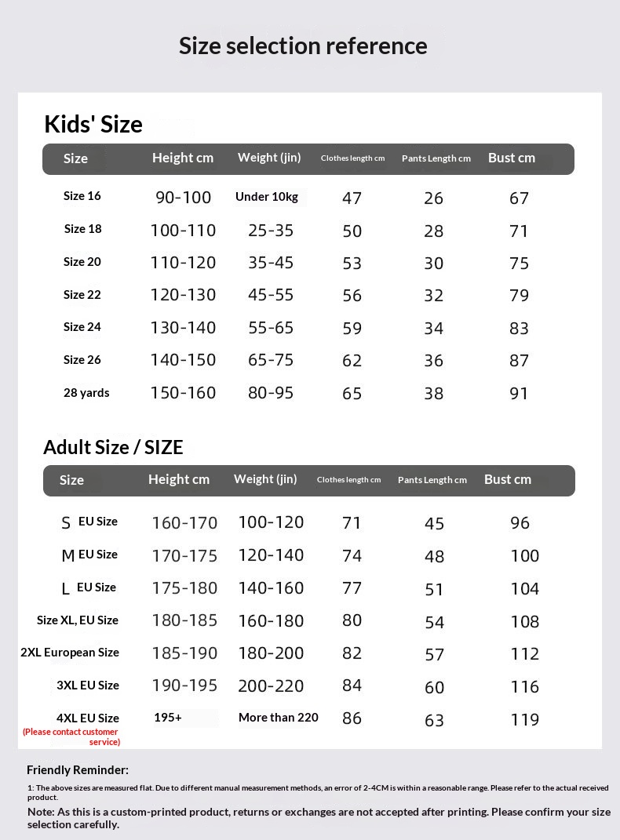Select the "Size 16" row label
Viewport: 620px width, 840px height.
(x=82, y=196)
